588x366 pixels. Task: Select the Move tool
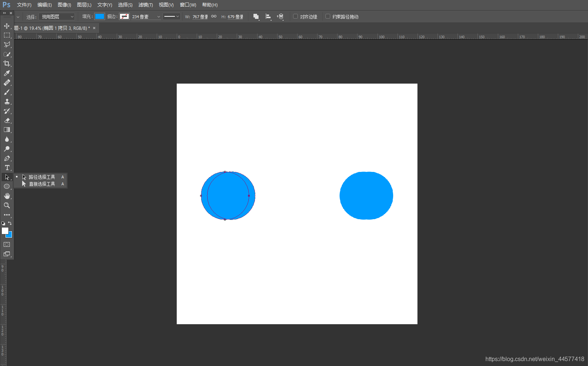pyautogui.click(x=7, y=26)
